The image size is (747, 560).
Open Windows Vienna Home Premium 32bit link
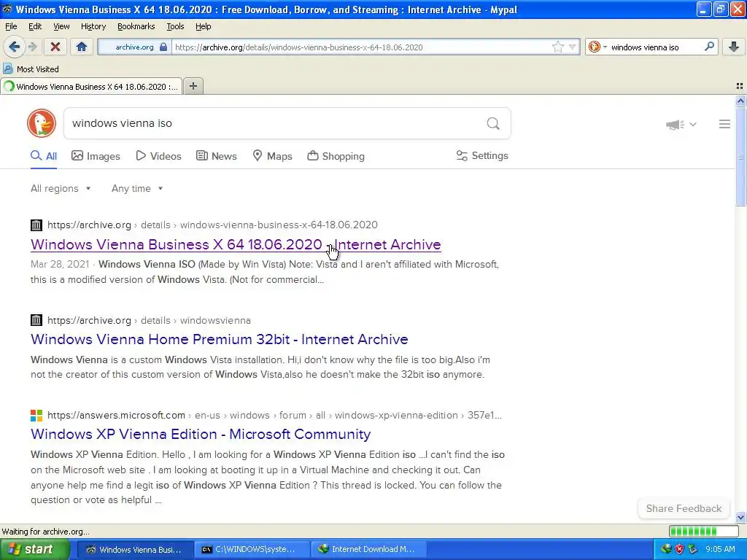click(219, 339)
